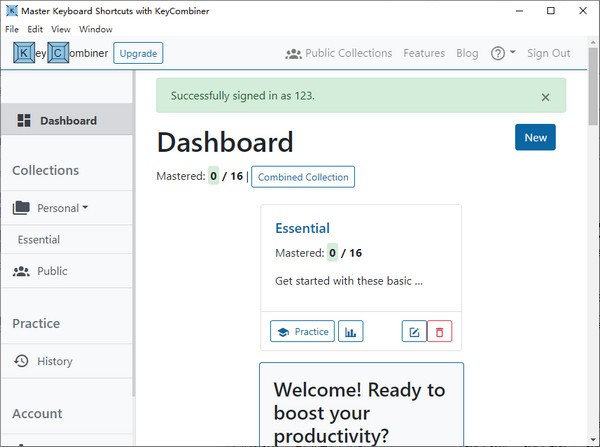Expand the Personal collections dropdown
This screenshot has height=447, width=600.
point(85,207)
